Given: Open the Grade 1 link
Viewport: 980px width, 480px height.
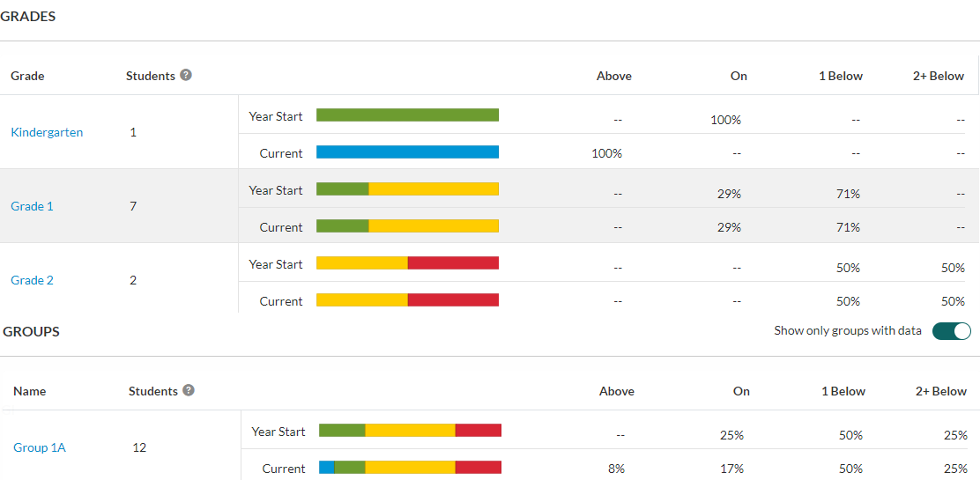Looking at the screenshot, I should (32, 206).
